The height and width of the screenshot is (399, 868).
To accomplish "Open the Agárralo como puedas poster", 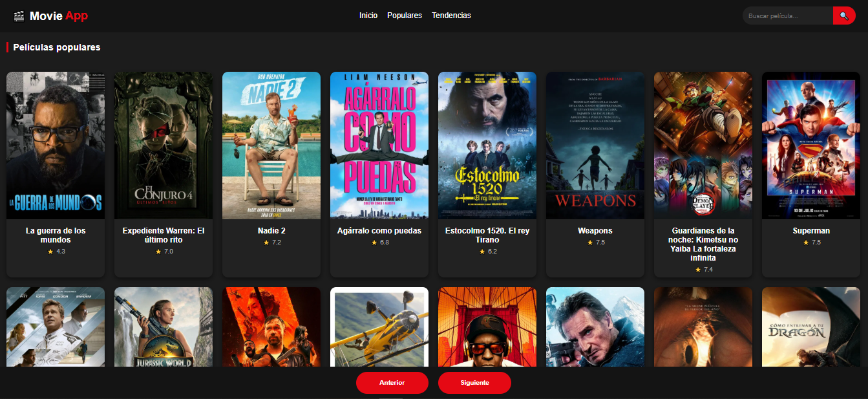I will click(x=379, y=146).
